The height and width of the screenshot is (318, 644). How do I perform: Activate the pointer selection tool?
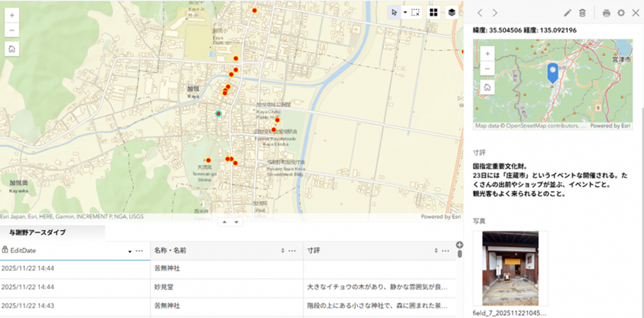coord(394,13)
